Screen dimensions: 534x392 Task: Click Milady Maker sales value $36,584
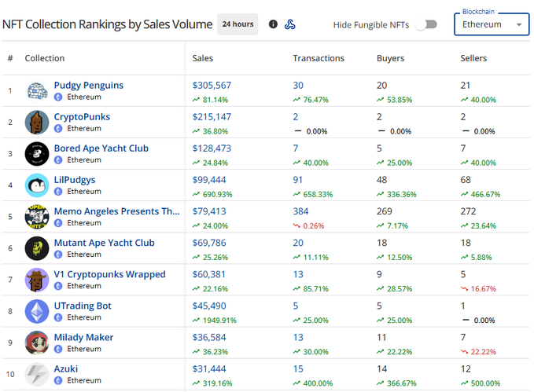click(209, 337)
